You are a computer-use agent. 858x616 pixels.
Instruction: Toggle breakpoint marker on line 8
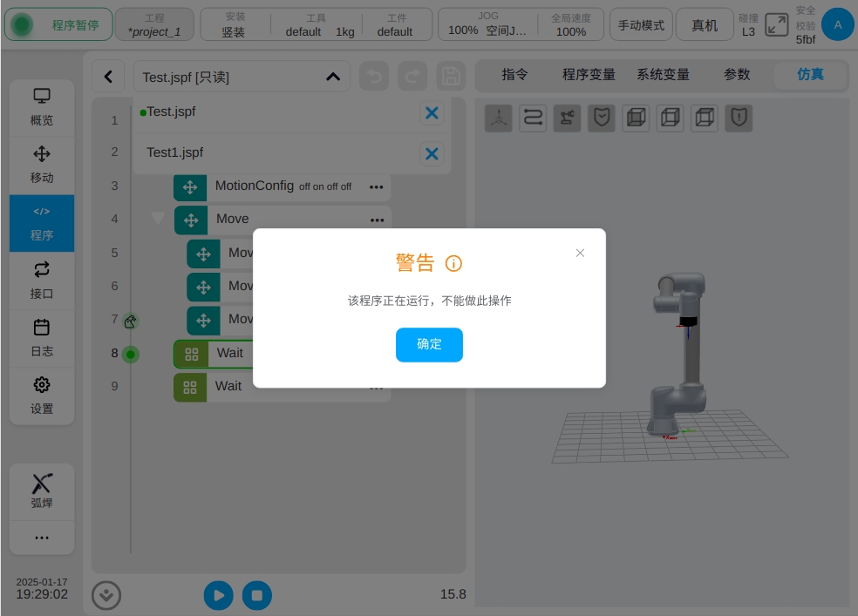(x=131, y=354)
